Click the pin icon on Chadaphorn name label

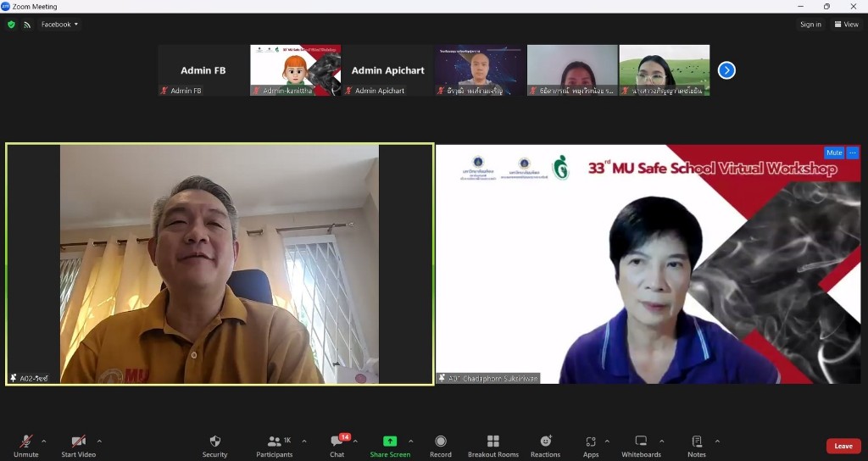pos(442,379)
